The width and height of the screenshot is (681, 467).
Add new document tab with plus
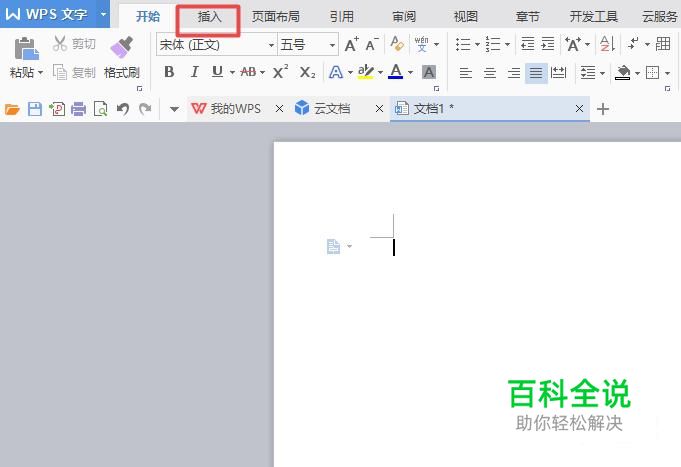click(x=603, y=109)
